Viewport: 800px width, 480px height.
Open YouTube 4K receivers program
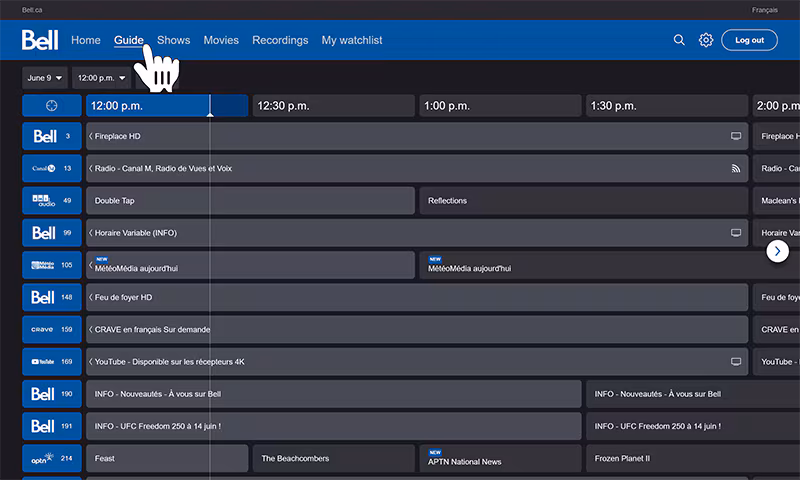click(417, 362)
